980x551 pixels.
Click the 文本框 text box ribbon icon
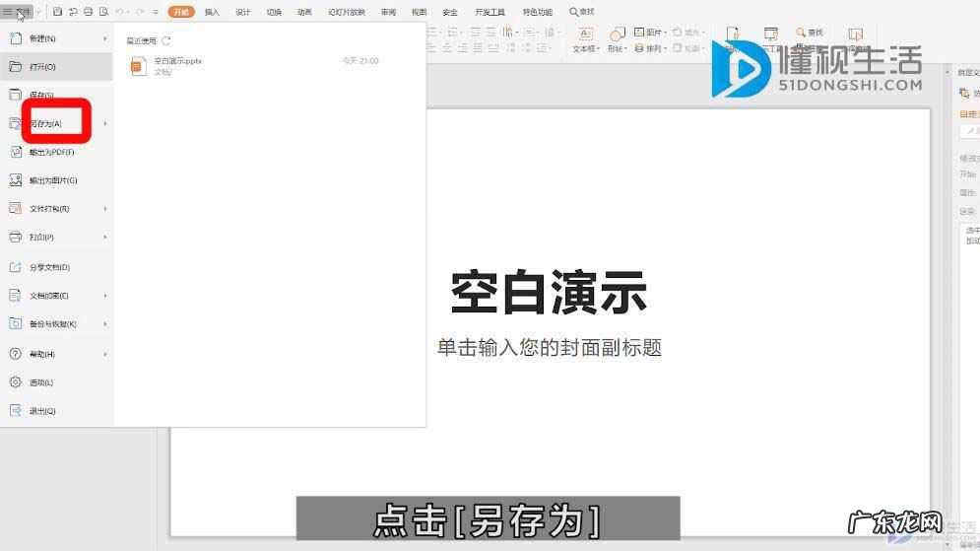[x=586, y=34]
